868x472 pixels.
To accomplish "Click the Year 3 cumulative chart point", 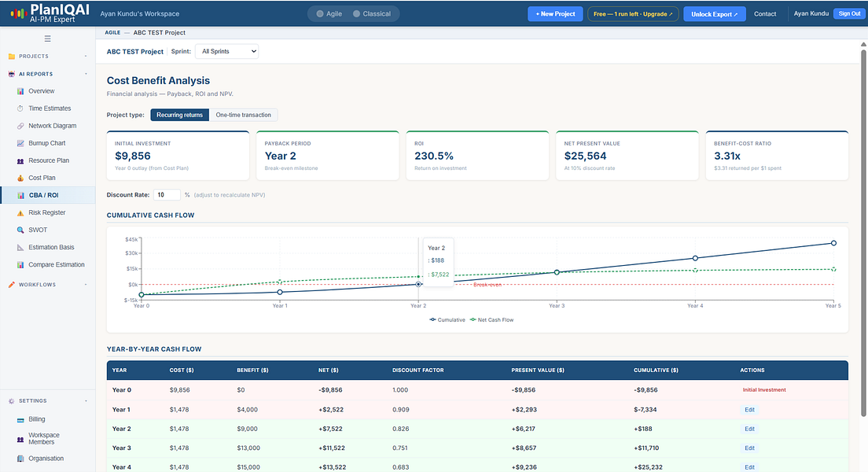I will coord(557,272).
